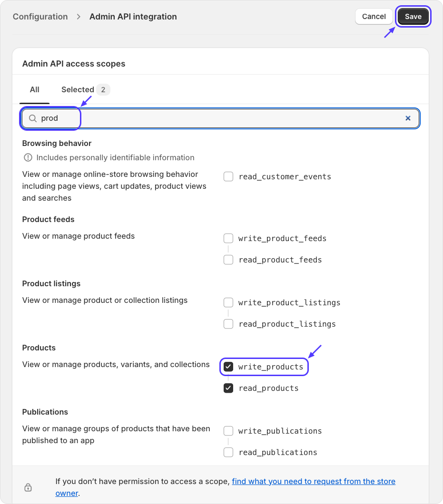Check the write_publications scope
Image resolution: width=443 pixels, height=504 pixels.
pyautogui.click(x=228, y=431)
